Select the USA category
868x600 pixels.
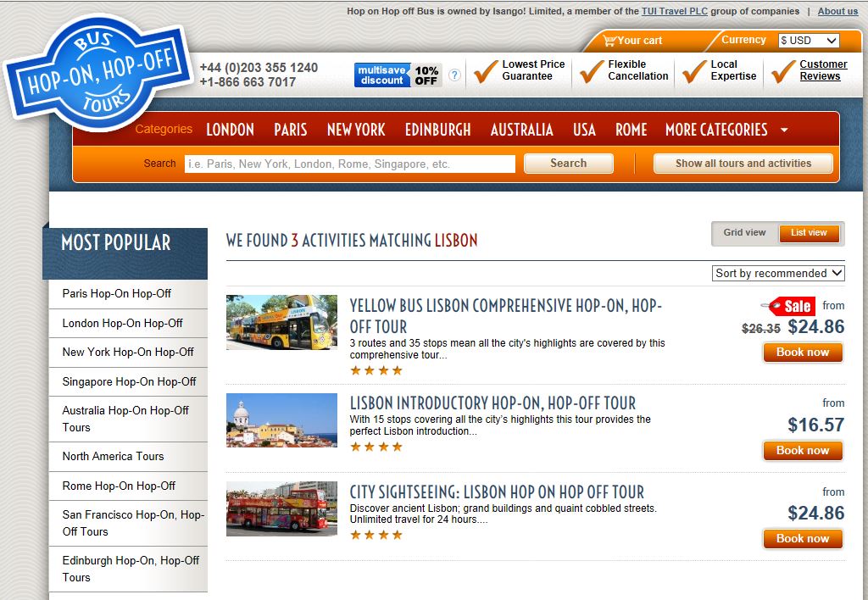[x=585, y=130]
